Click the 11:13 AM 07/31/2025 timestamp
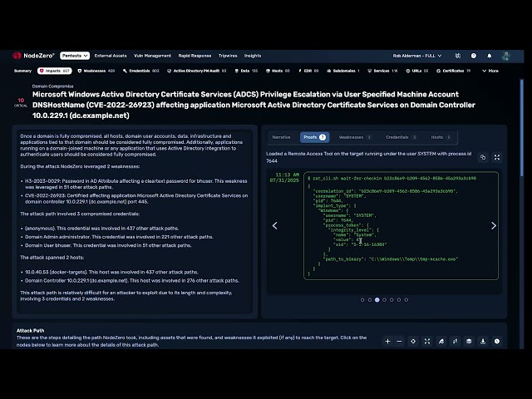The height and width of the screenshot is (399, 532). click(284, 177)
